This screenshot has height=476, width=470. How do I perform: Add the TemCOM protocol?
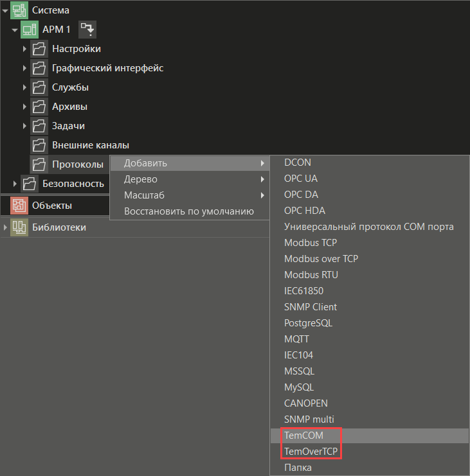303,436
